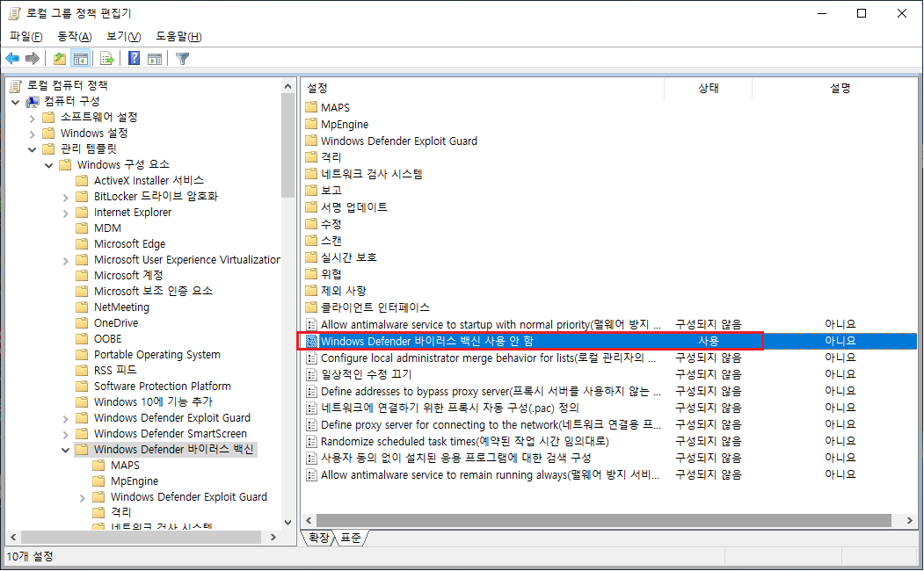Click the Export list toolbar icon
The image size is (924, 571).
tap(106, 58)
